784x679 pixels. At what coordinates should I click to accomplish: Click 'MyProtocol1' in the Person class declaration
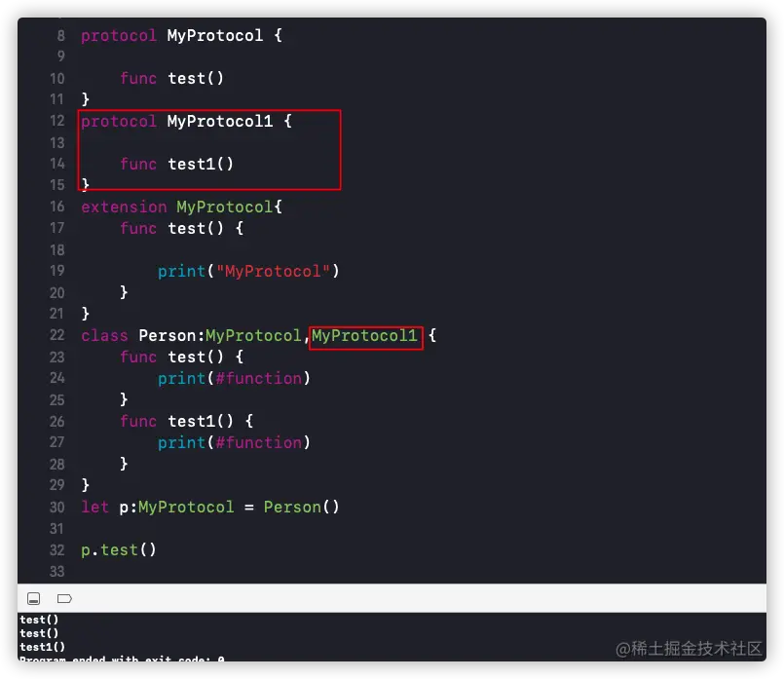pos(364,335)
